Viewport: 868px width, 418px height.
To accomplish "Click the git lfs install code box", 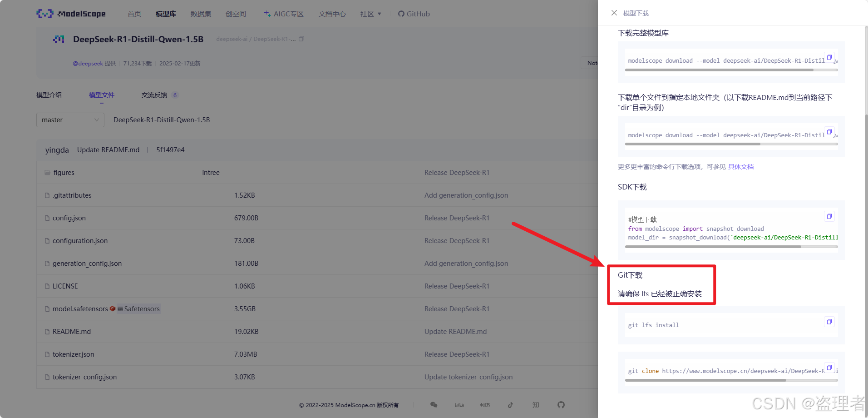I will pos(731,325).
